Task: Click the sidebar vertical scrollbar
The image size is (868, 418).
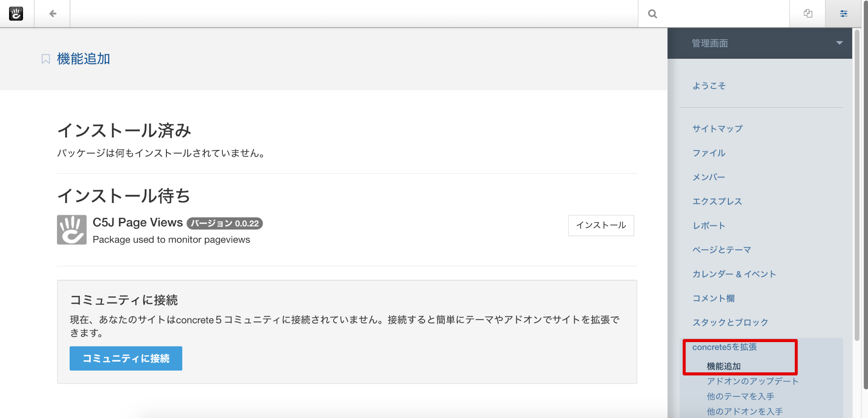Action: coord(857,181)
